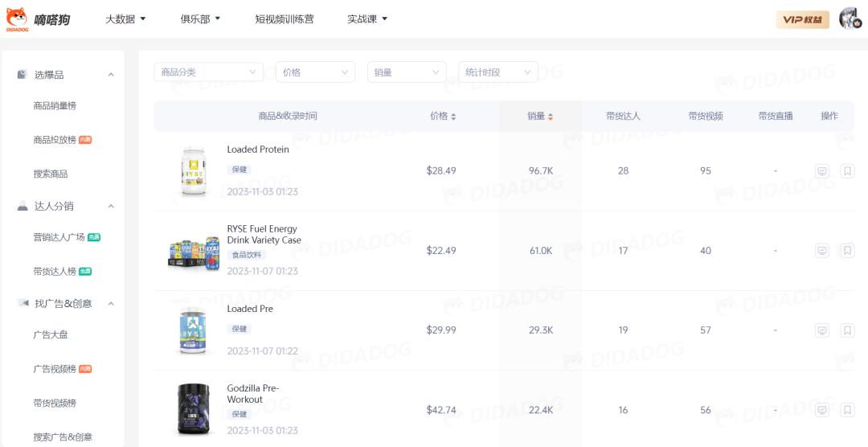Open the 价格 filter dropdown
This screenshot has height=447, width=868.
coord(315,72)
